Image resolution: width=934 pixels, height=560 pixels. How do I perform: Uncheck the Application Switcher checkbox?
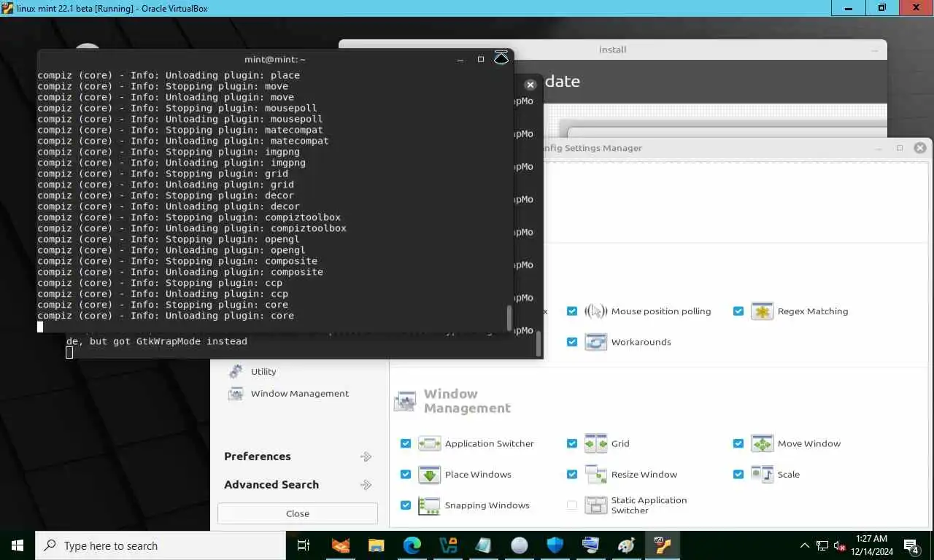[406, 443]
